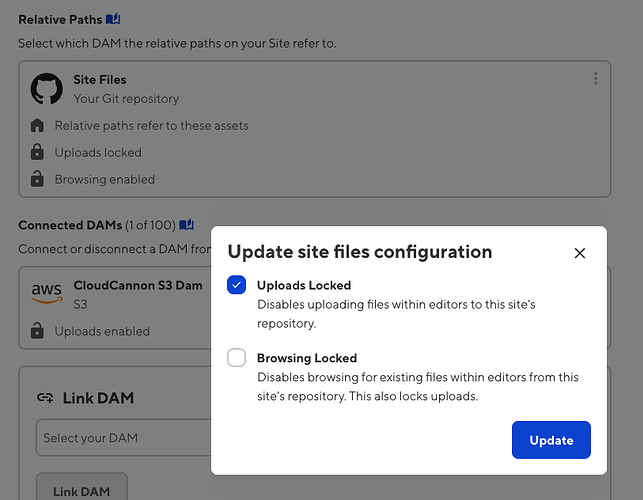The height and width of the screenshot is (500, 643).
Task: Click the Browsing Locked label text
Action: pyautogui.click(x=306, y=358)
